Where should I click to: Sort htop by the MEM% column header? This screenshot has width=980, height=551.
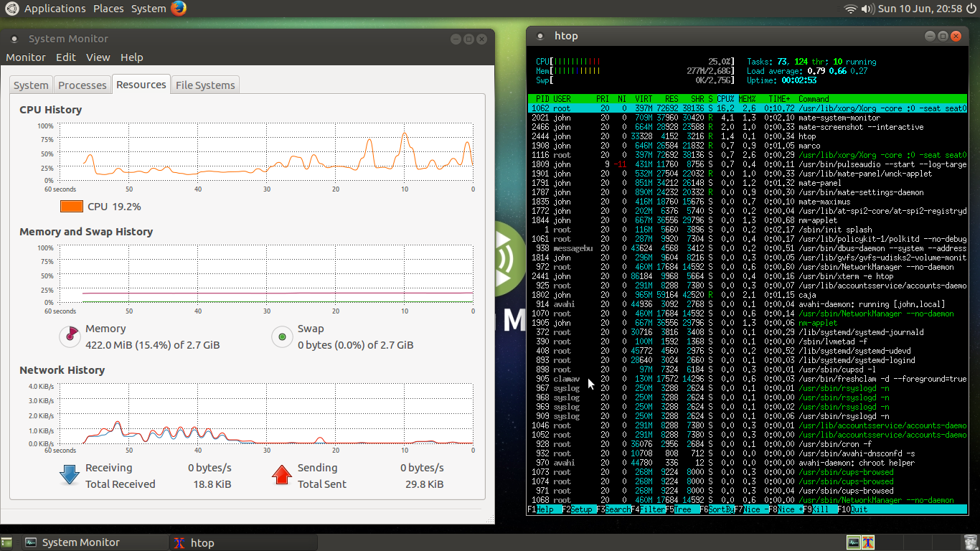click(747, 99)
